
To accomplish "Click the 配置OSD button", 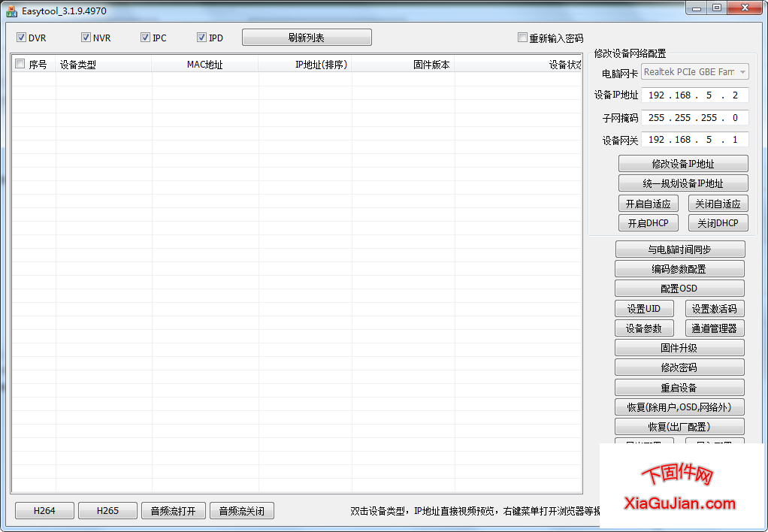I will coord(679,289).
